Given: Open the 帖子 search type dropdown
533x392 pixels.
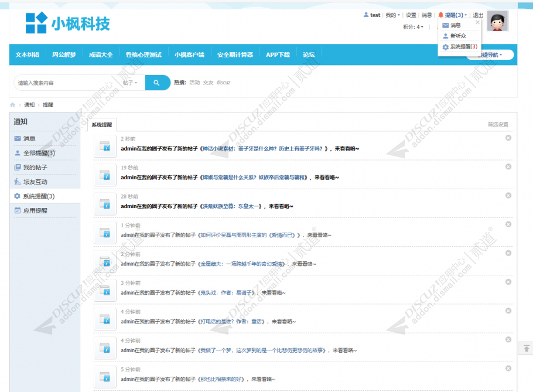Looking at the screenshot, I should [130, 83].
